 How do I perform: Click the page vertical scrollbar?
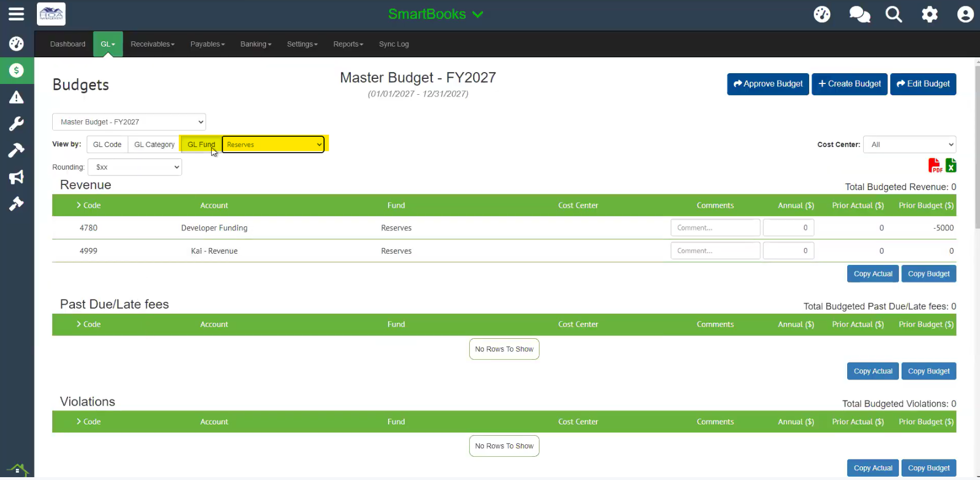coord(977,148)
